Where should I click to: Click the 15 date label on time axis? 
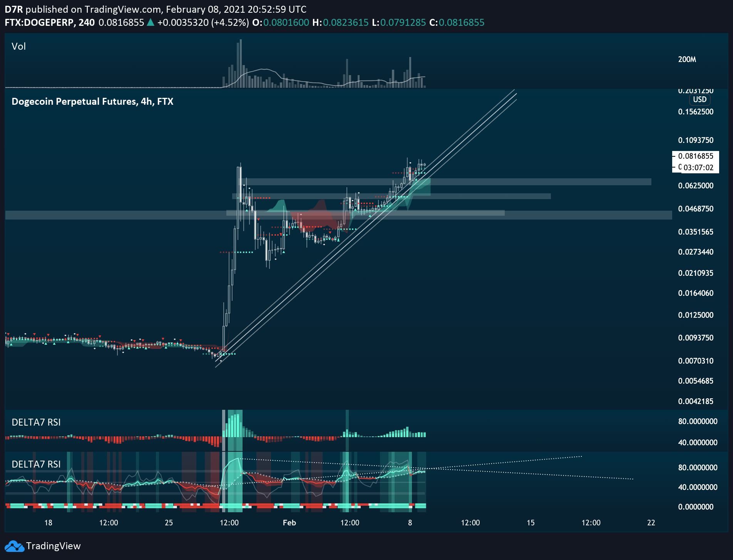531,523
